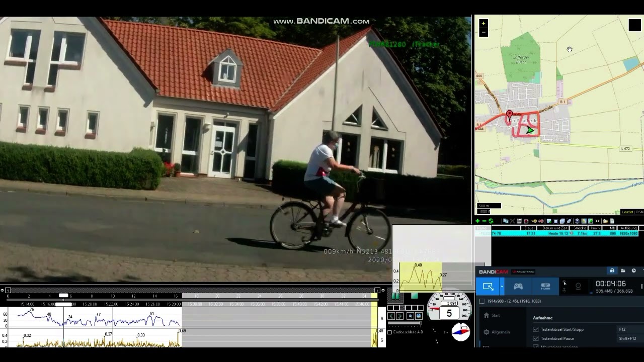The image size is (644, 362).
Task: Click the Auflösung column header
Action: 628,228
